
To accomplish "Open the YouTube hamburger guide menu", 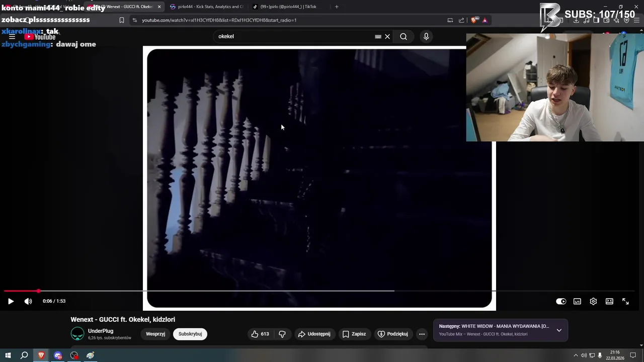I will click(12, 37).
